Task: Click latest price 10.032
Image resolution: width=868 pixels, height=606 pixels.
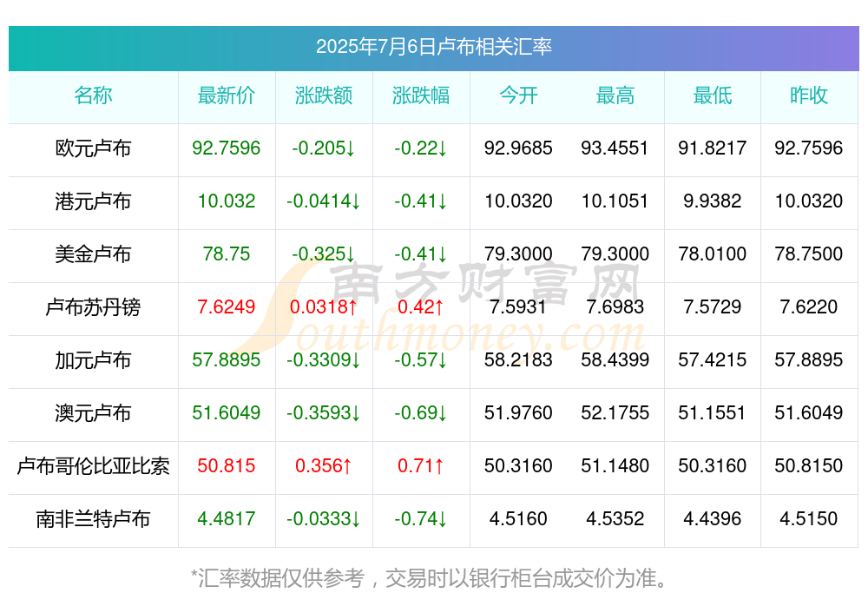Action: click(227, 201)
